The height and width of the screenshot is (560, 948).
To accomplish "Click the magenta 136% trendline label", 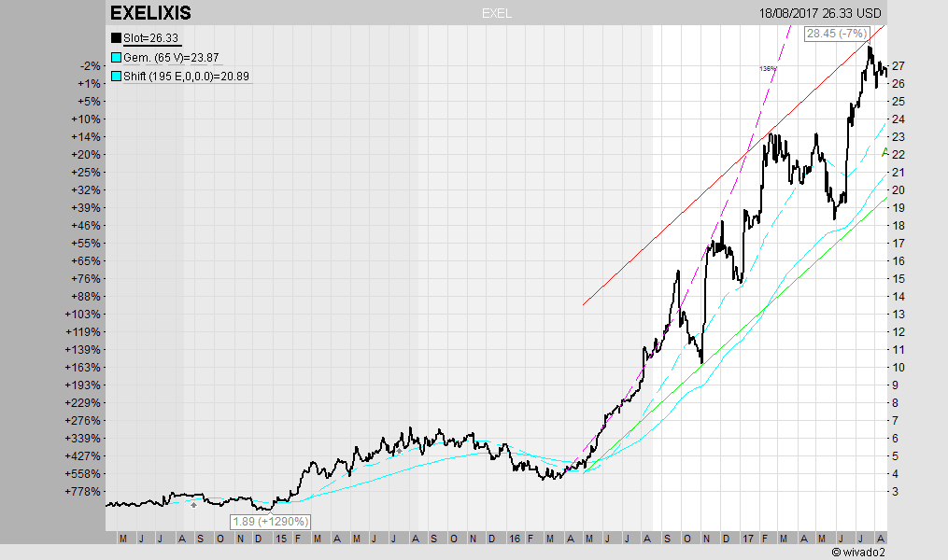I will tap(767, 69).
